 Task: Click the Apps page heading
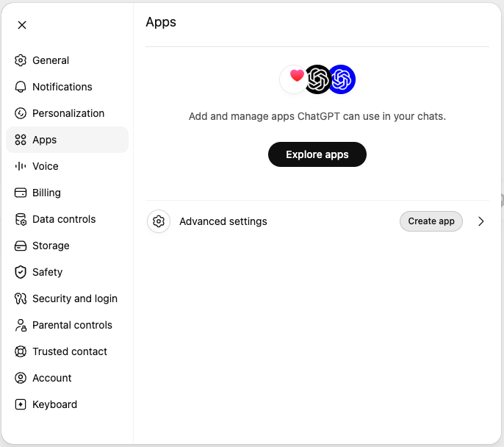click(x=161, y=23)
